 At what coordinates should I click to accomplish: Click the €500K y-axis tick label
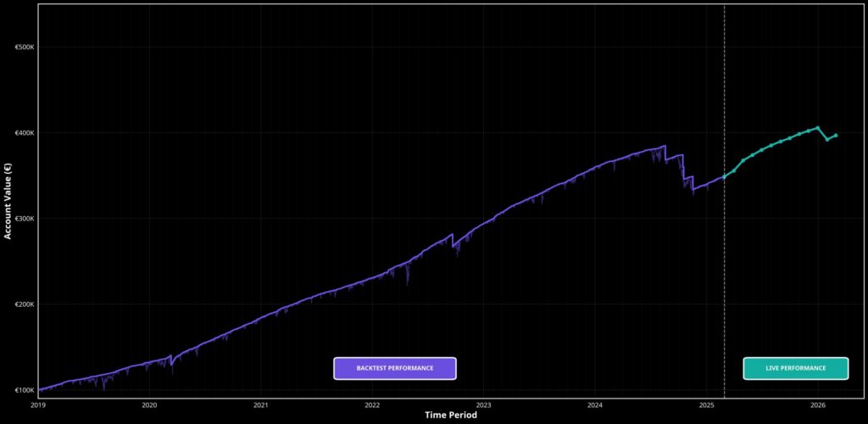[25, 47]
